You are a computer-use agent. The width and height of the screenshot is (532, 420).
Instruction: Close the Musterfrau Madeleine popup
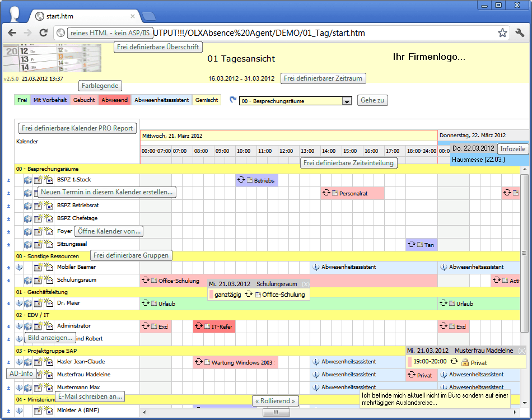(521, 351)
